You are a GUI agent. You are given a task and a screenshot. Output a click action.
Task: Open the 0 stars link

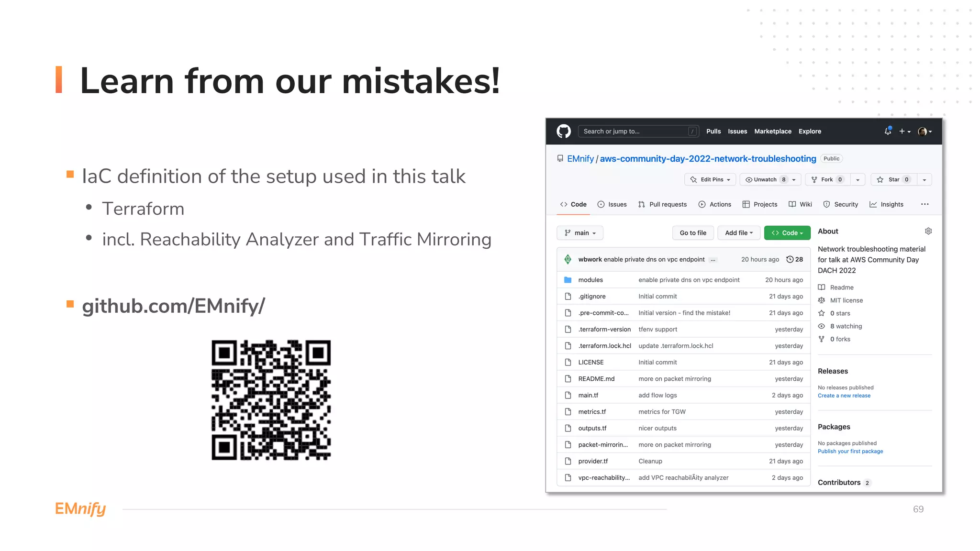tap(834, 313)
